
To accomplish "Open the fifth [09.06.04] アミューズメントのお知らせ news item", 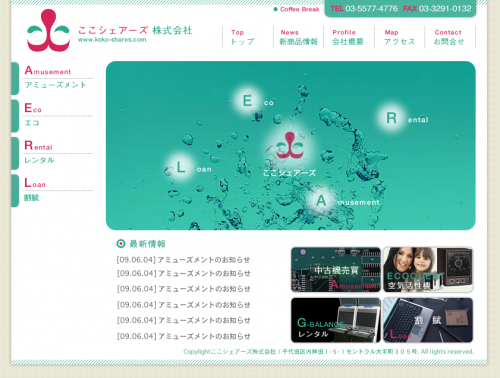I will tap(183, 320).
